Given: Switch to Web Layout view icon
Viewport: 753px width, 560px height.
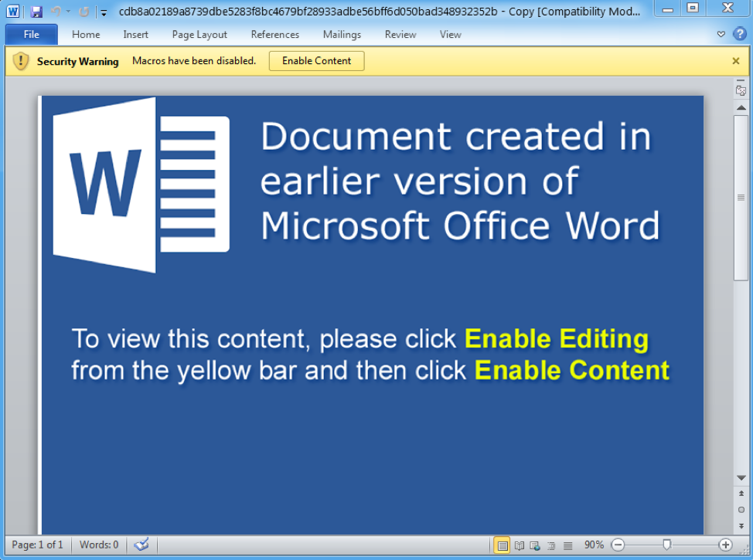Looking at the screenshot, I should [535, 545].
